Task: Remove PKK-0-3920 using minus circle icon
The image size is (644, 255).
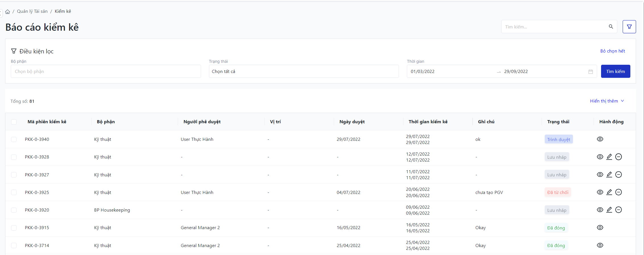Action: [x=618, y=210]
